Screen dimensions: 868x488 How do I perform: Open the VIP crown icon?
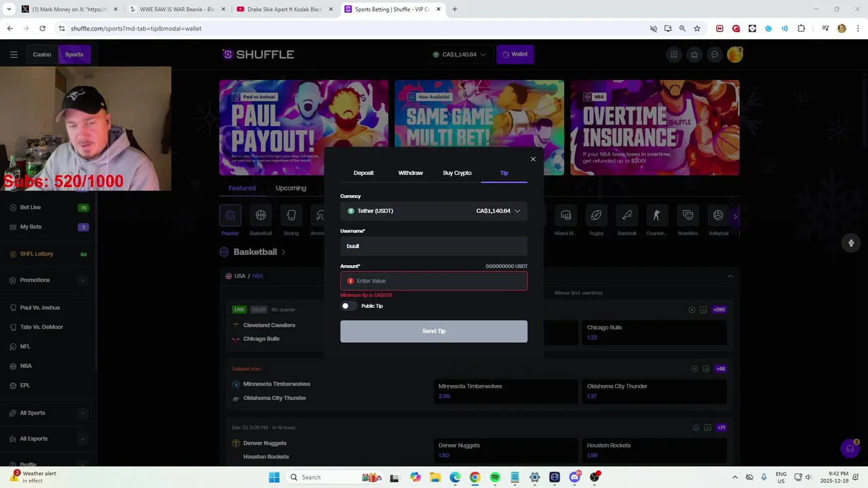click(694, 54)
